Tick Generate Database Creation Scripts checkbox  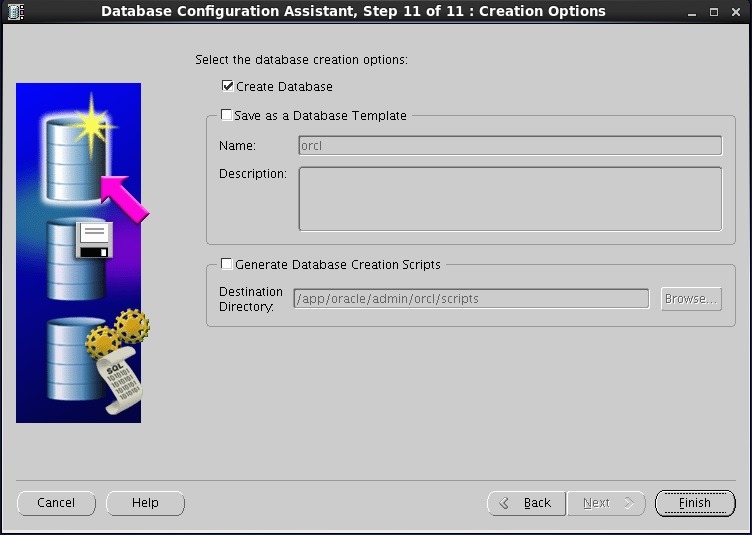click(226, 264)
